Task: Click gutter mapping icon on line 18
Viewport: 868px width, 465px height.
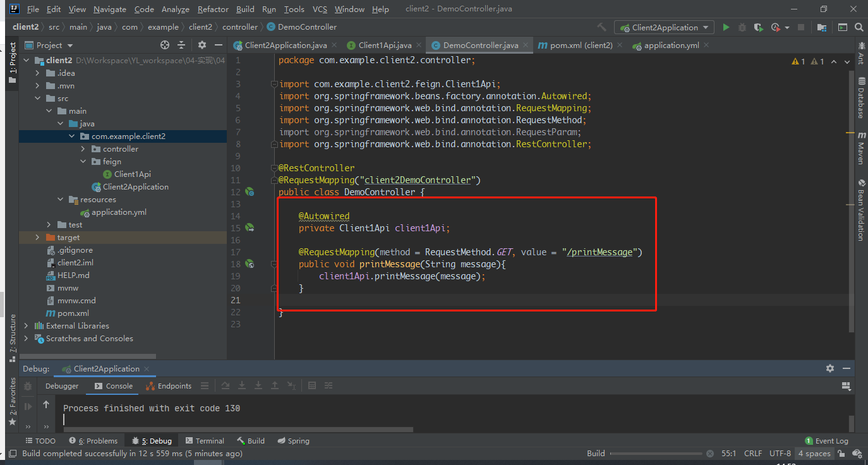Action: [250, 263]
